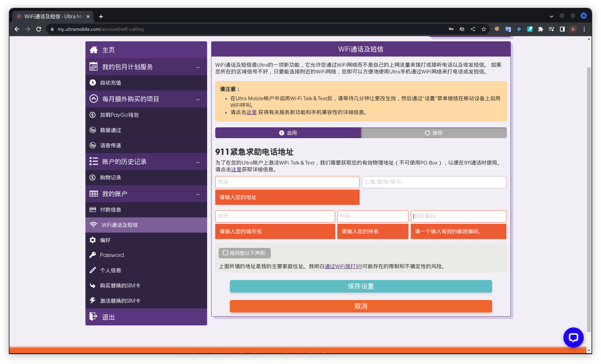Click the dollar icon next to 加载PayGo钱包
The width and height of the screenshot is (601, 364).
pos(93,115)
